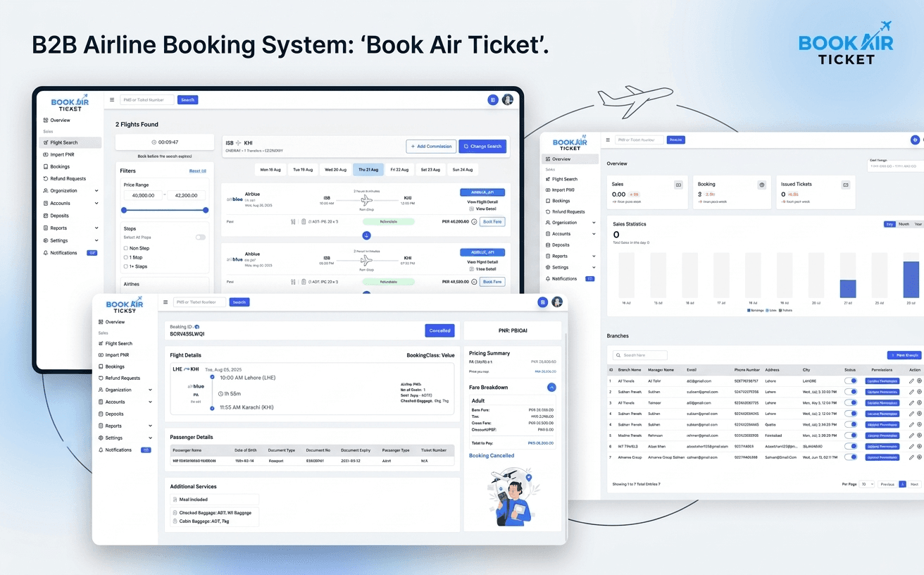The height and width of the screenshot is (575, 924).
Task: Click Deposits icon in flight search sidebar
Action: 46,216
